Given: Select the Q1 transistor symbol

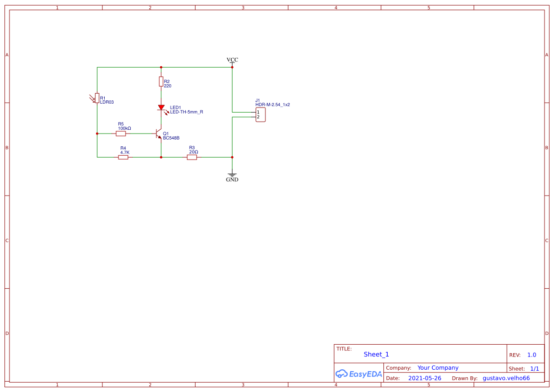Looking at the screenshot, I should (159, 134).
